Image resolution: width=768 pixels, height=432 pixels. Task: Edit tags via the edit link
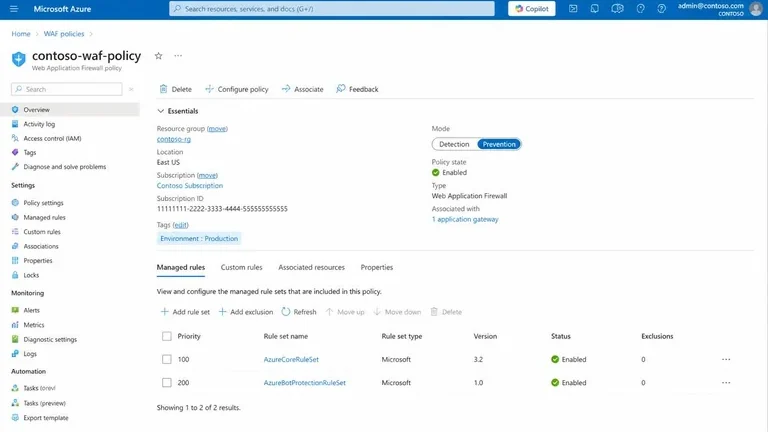tap(180, 225)
